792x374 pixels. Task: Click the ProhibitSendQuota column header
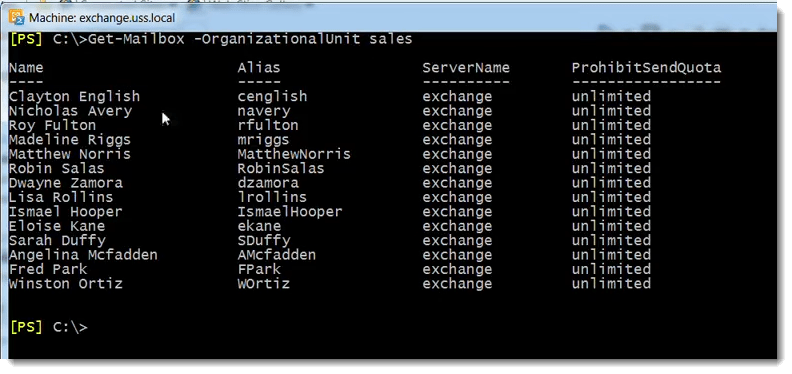[x=646, y=68]
